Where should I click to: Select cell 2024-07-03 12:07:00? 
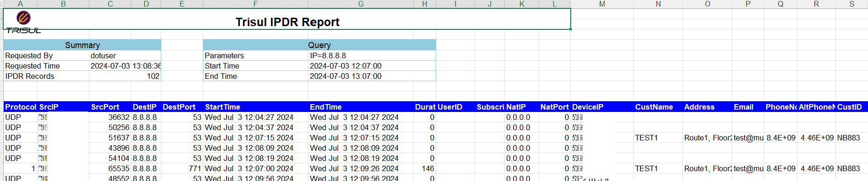coord(372,66)
